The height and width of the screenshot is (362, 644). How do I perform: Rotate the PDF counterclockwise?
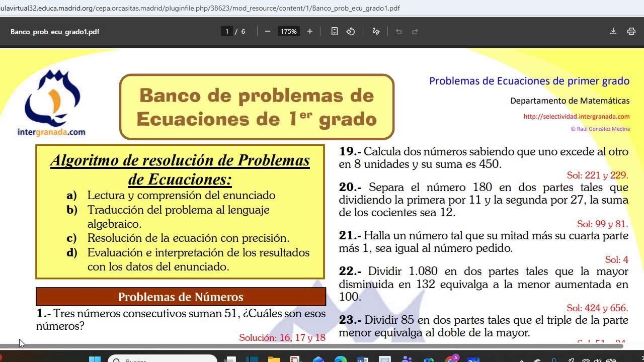click(x=351, y=31)
